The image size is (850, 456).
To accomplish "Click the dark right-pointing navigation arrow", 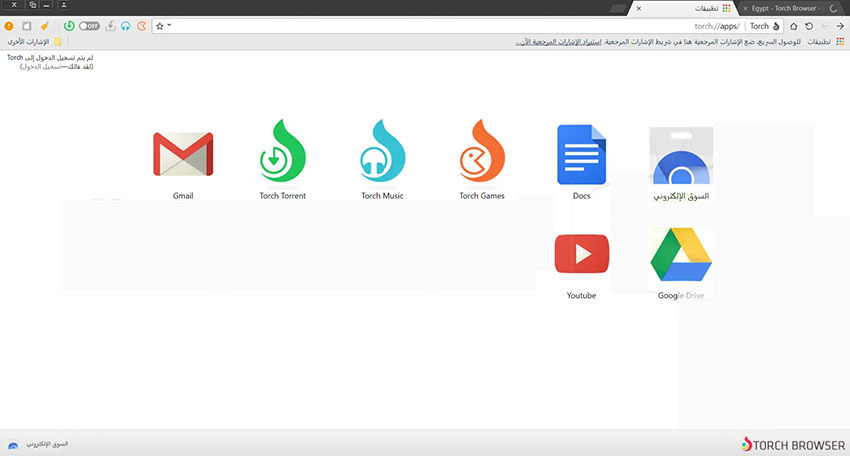I will [x=840, y=26].
